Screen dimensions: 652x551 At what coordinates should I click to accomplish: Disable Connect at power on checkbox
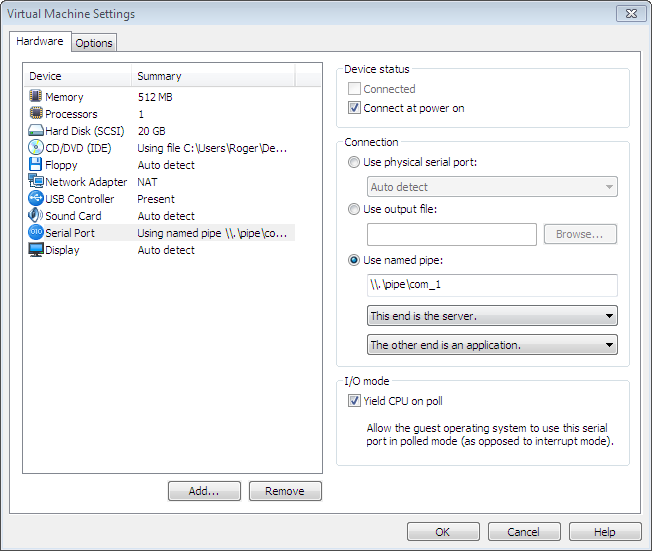tap(354, 108)
